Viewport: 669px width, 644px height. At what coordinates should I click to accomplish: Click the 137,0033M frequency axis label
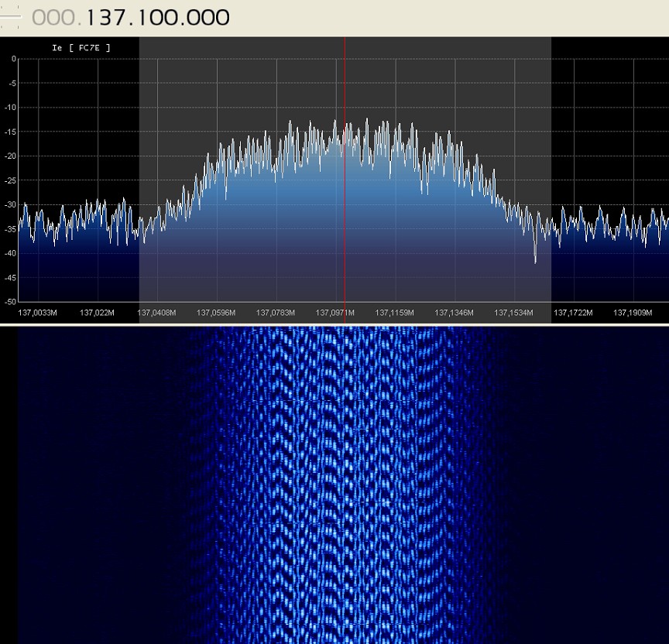point(37,313)
